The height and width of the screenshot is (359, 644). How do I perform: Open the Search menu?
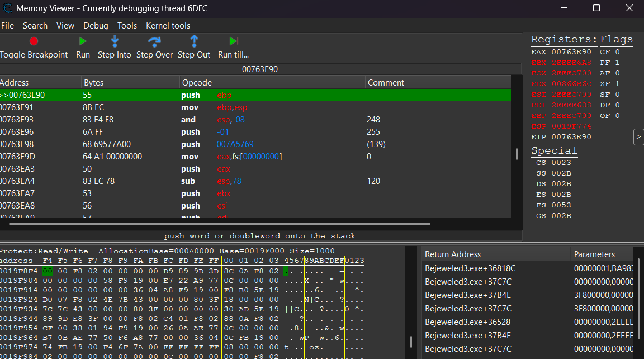click(35, 26)
